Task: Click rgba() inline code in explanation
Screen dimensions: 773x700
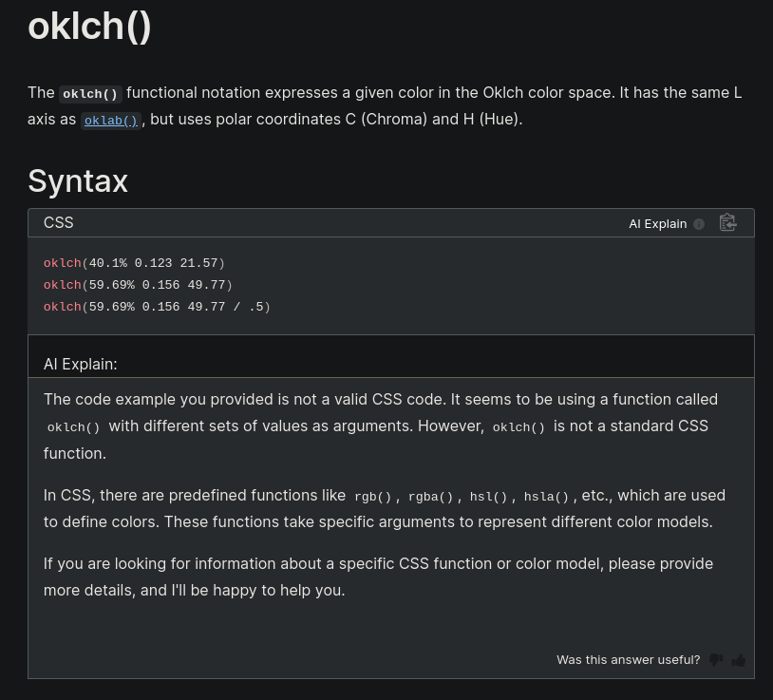Action: tap(430, 497)
